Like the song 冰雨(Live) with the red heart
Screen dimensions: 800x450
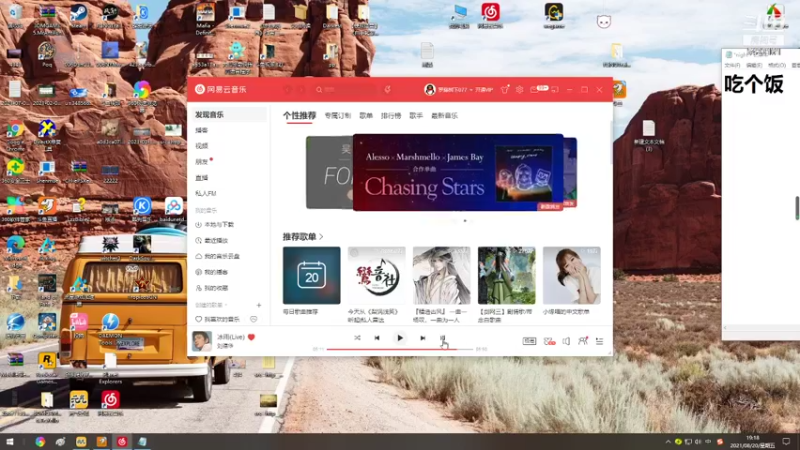[x=252, y=337]
